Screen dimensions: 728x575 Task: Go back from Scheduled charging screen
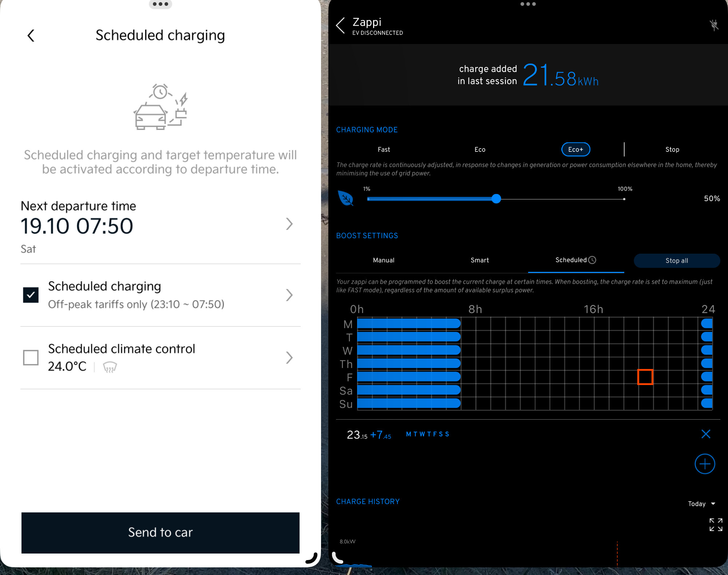click(31, 36)
